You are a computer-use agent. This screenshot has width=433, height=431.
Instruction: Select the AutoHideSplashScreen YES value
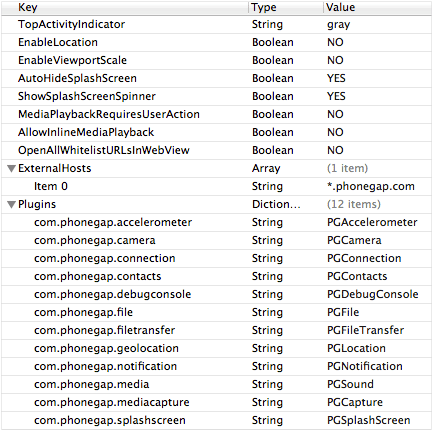click(336, 78)
